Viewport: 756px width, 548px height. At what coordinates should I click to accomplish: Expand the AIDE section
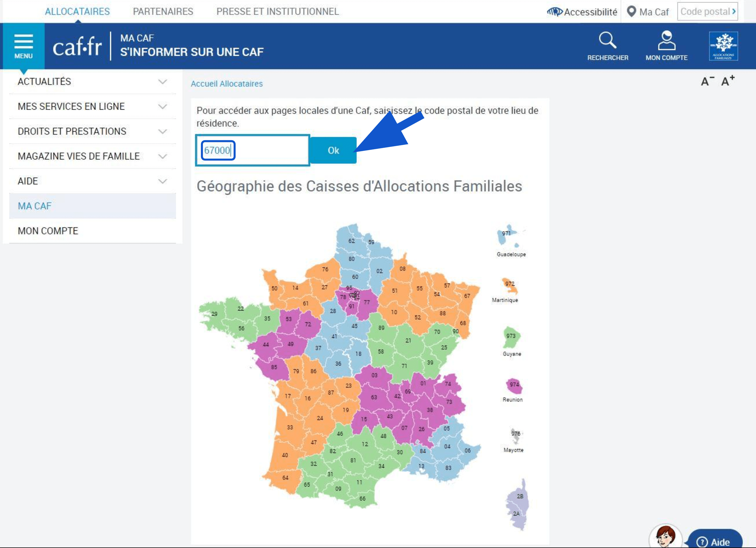[x=162, y=181]
